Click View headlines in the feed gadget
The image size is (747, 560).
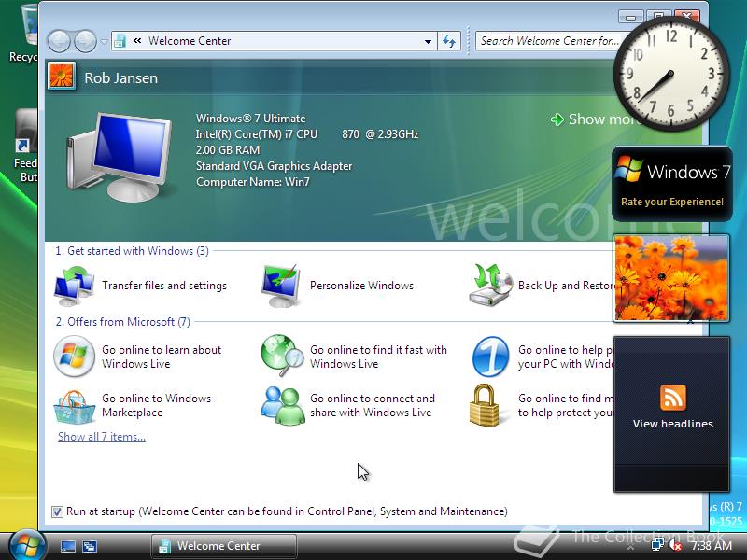click(x=672, y=424)
